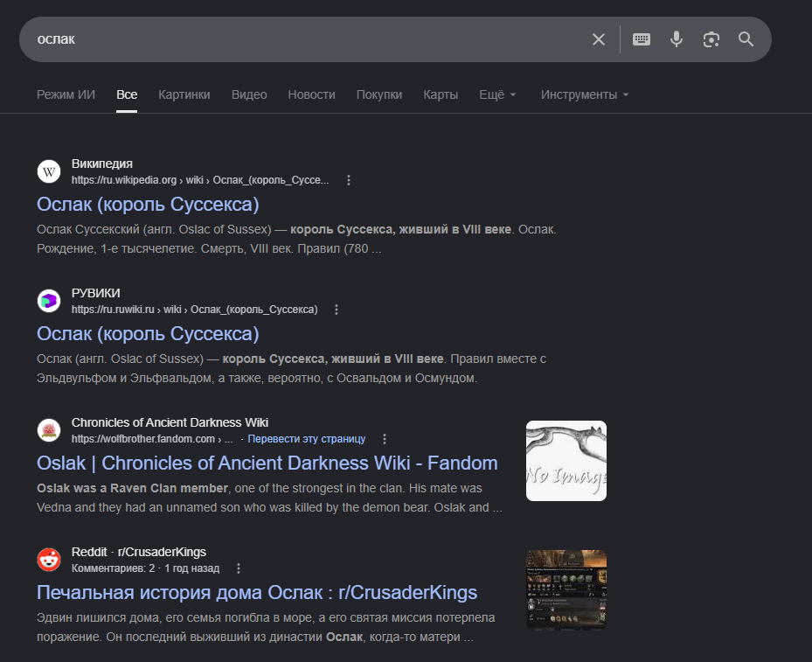Open the on-screen keyboard input tool

point(641,39)
